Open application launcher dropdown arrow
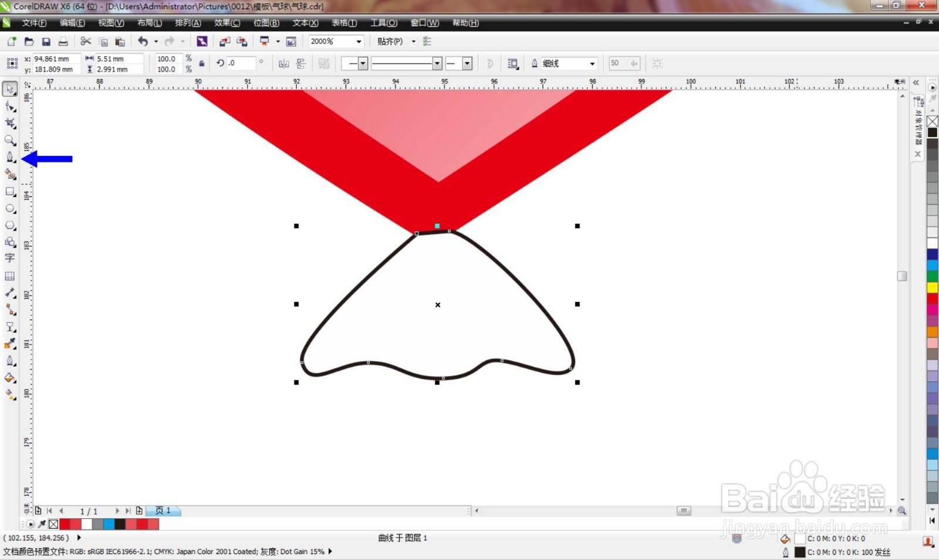Image resolution: width=939 pixels, height=560 pixels. pos(278,42)
